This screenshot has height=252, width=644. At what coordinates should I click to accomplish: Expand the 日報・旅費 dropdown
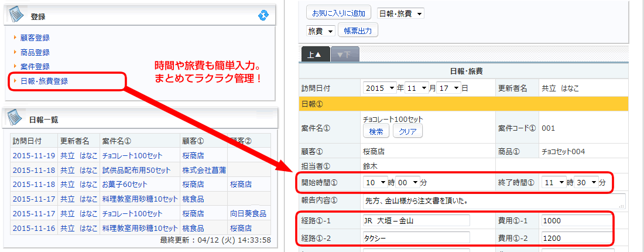click(x=400, y=13)
